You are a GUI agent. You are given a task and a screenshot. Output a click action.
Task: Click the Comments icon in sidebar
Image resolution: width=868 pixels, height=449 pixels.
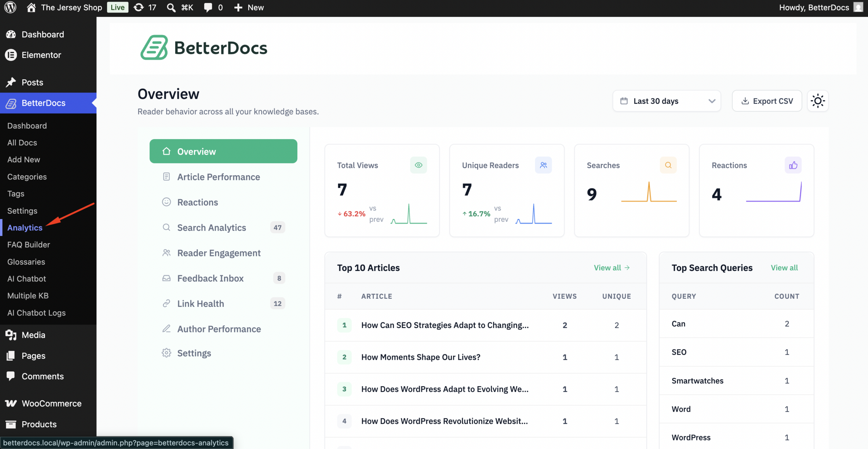point(11,376)
